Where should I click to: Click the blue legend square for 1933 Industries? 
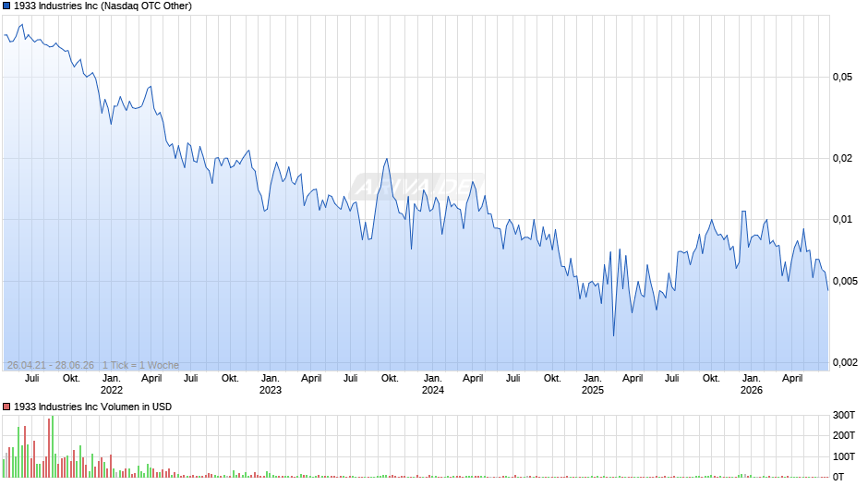[x=6, y=6]
